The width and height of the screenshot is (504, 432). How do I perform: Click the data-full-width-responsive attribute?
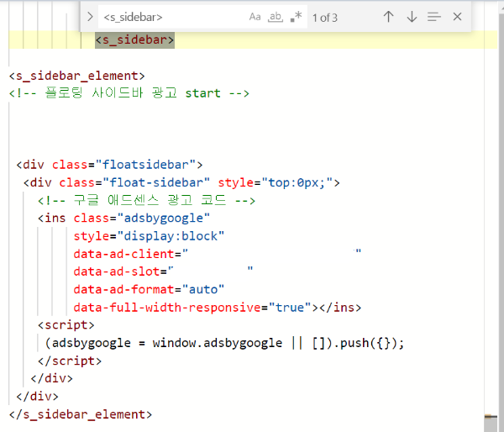click(x=192, y=308)
